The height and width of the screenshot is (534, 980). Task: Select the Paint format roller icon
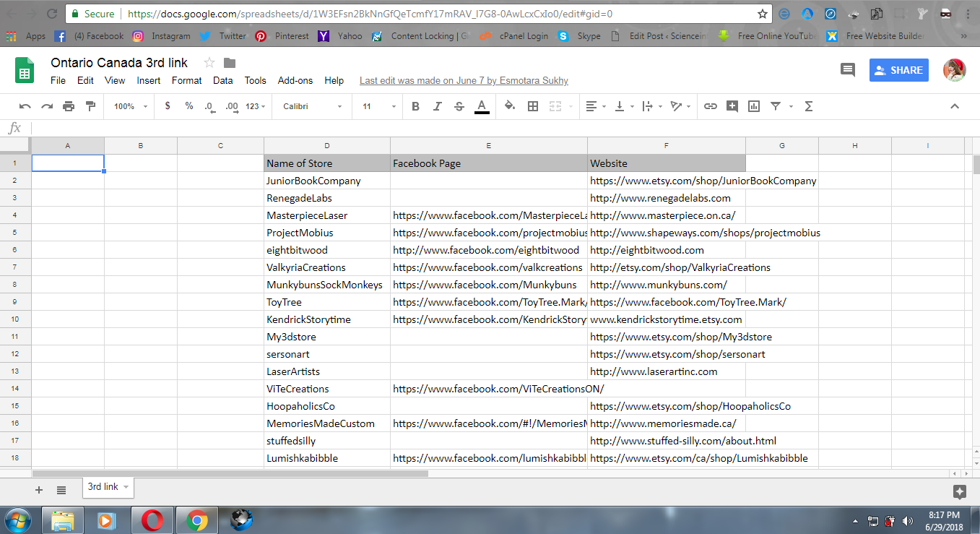coord(90,106)
